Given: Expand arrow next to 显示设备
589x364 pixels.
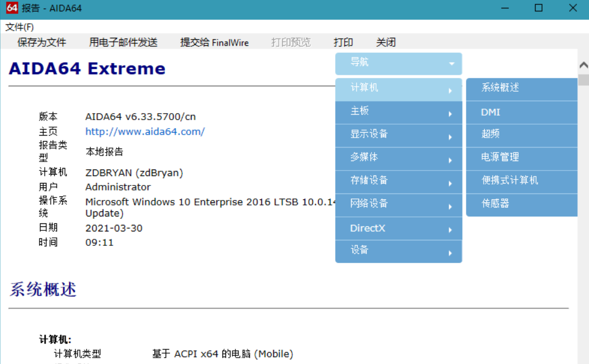Looking at the screenshot, I should click(x=450, y=137).
